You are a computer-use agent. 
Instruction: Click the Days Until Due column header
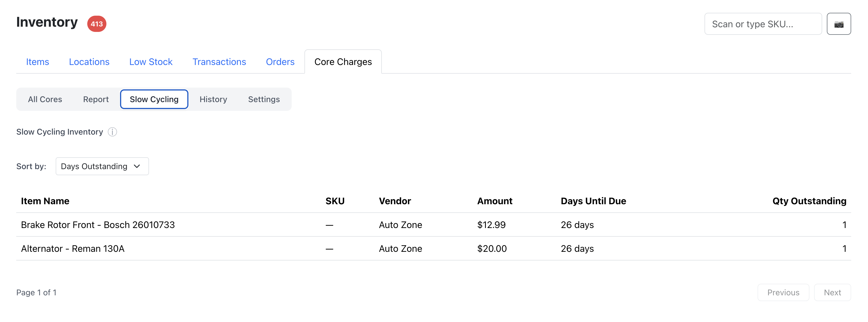[x=593, y=201]
